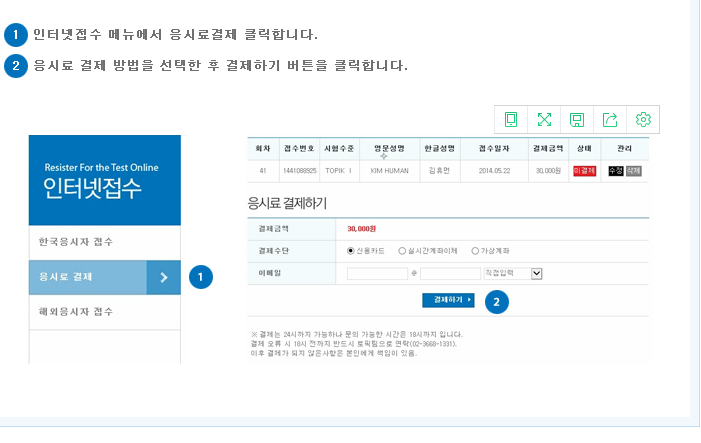This screenshot has width=701, height=443.
Task: Click the share export icon
Action: click(610, 120)
